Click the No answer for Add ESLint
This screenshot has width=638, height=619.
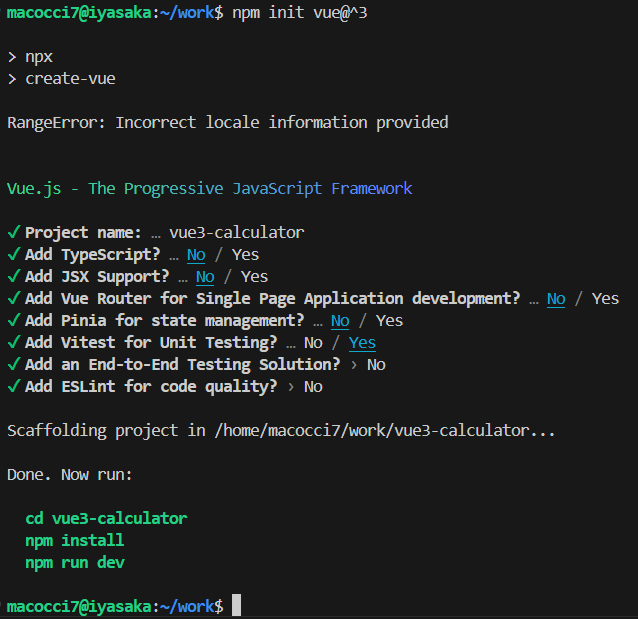point(313,387)
